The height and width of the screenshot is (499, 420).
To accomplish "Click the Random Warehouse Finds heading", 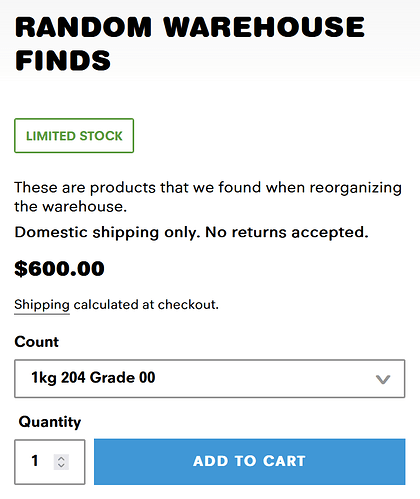I will click(190, 44).
